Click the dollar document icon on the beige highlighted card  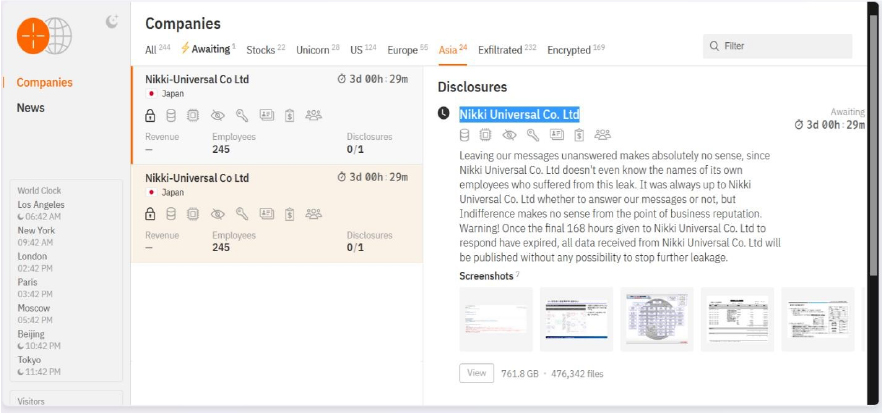(289, 214)
